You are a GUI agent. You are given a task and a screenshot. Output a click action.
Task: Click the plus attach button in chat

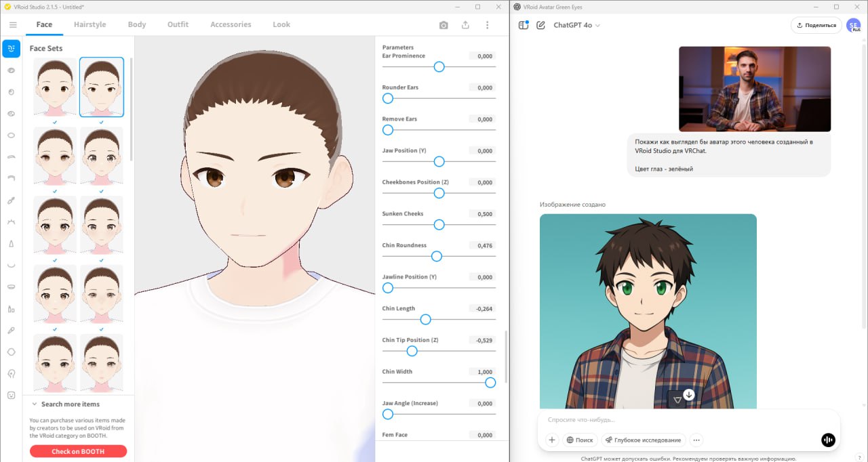click(552, 440)
